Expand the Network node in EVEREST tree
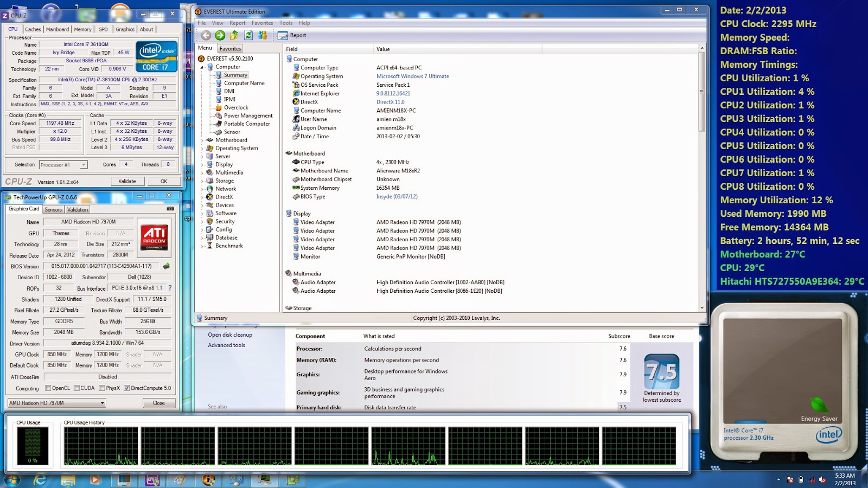 pos(202,189)
